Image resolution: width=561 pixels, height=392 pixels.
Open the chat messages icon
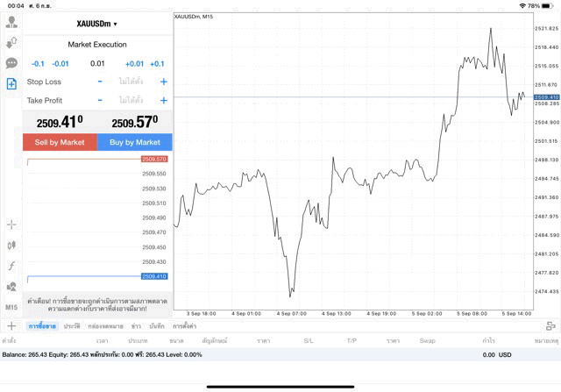click(11, 63)
